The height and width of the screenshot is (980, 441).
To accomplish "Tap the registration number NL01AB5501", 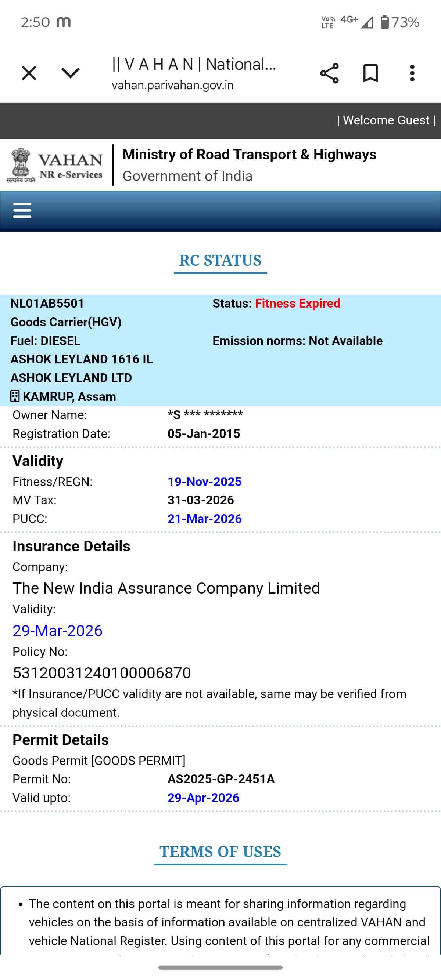I will point(47,304).
